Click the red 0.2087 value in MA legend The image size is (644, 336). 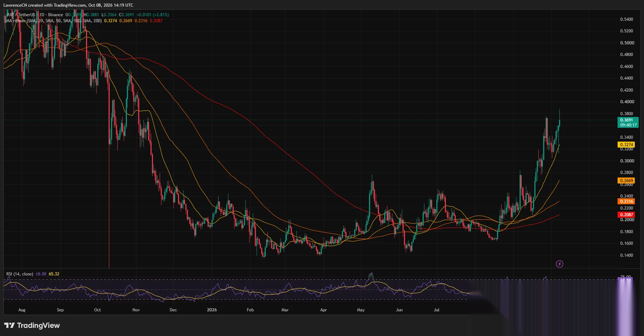pos(156,21)
